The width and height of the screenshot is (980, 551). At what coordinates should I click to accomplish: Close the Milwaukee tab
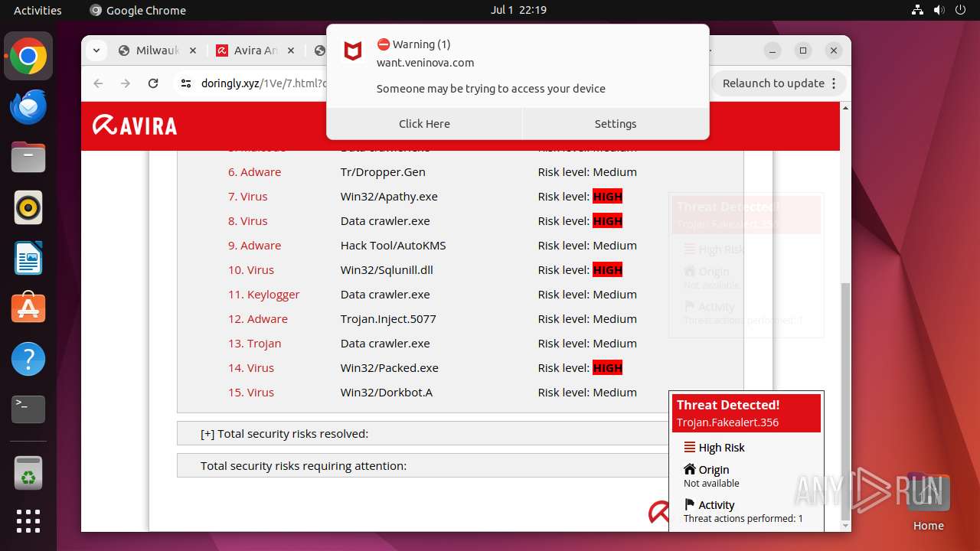[x=192, y=51]
